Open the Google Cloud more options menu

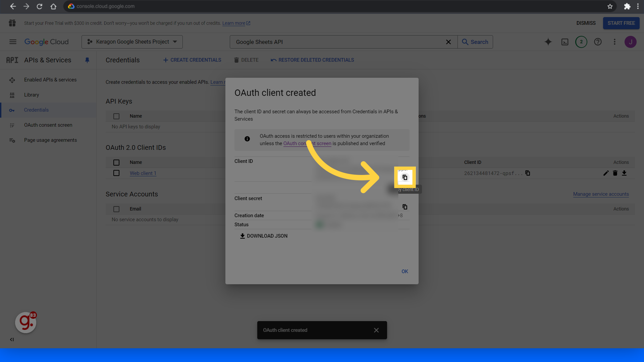(x=614, y=42)
